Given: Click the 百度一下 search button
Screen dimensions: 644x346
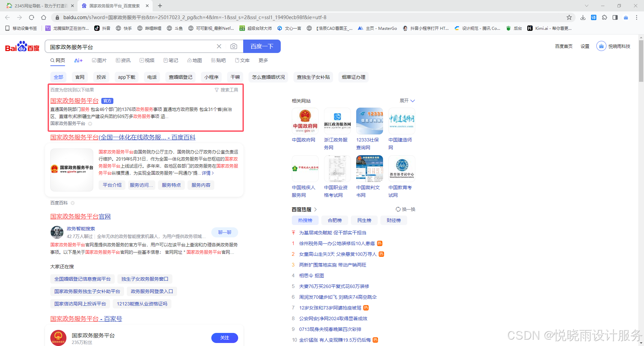Looking at the screenshot, I should point(262,46).
